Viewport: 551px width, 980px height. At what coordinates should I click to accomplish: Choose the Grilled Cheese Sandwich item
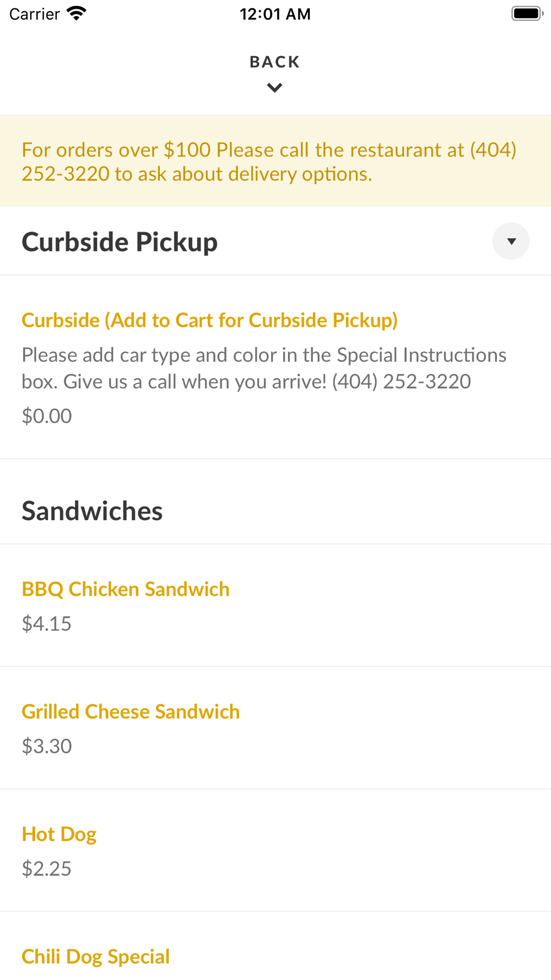pyautogui.click(x=131, y=712)
